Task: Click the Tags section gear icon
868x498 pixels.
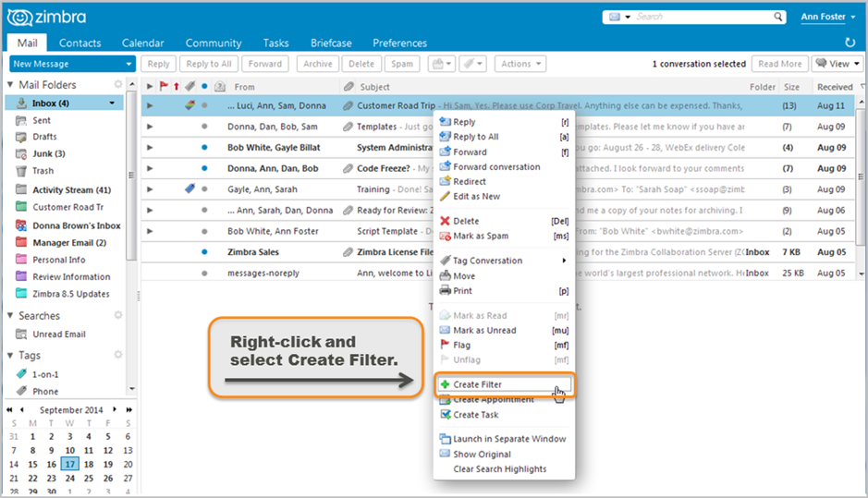Action: [118, 354]
